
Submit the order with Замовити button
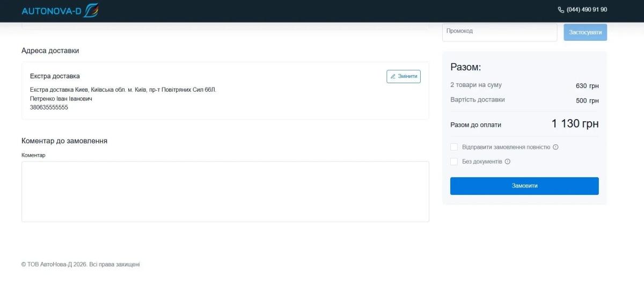pyautogui.click(x=524, y=186)
